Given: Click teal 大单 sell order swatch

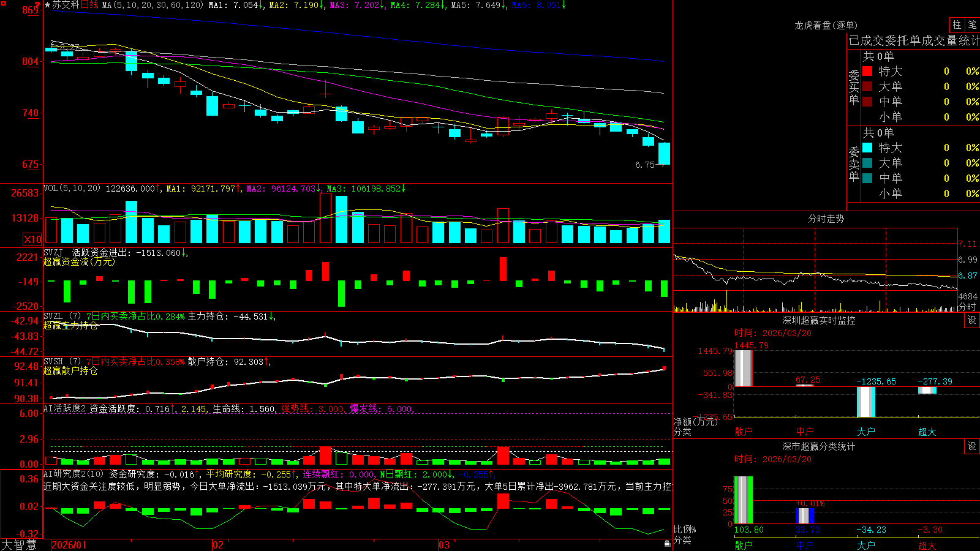Looking at the screenshot, I should click(x=867, y=163).
